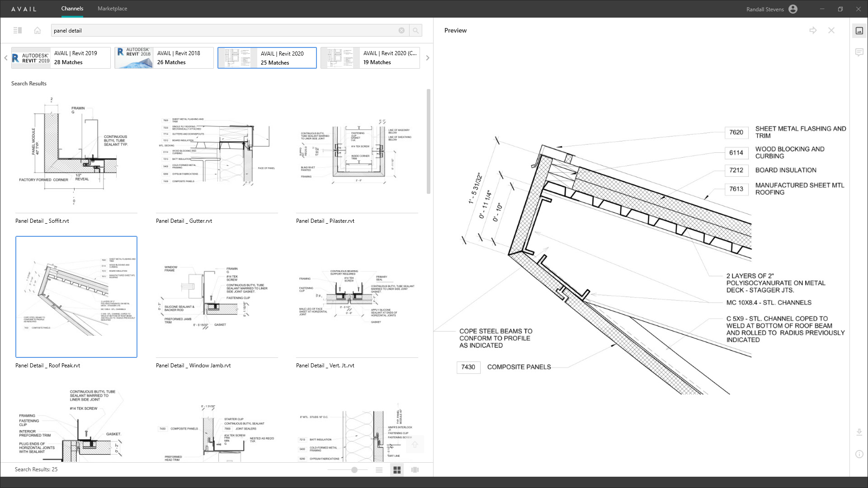The width and height of the screenshot is (868, 488).
Task: Open the comments side panel icon
Action: pos(859,52)
